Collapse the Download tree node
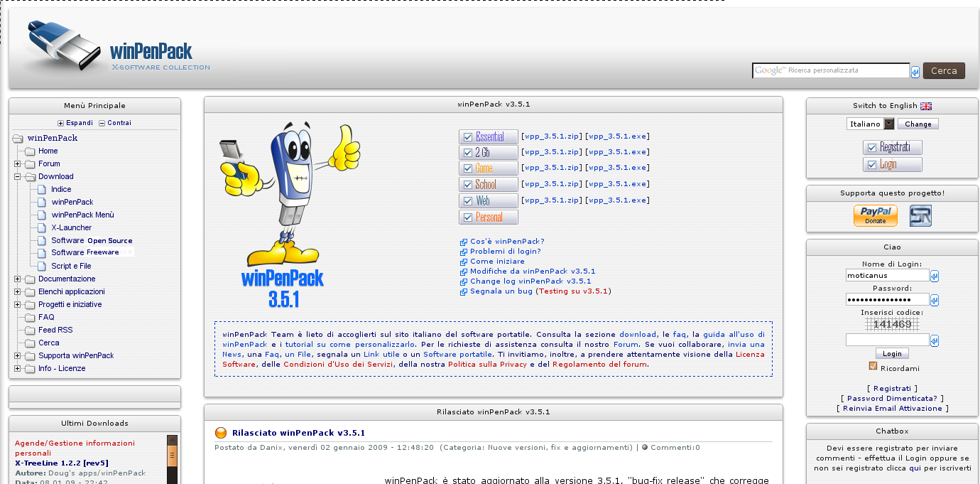The image size is (980, 484). click(x=17, y=177)
